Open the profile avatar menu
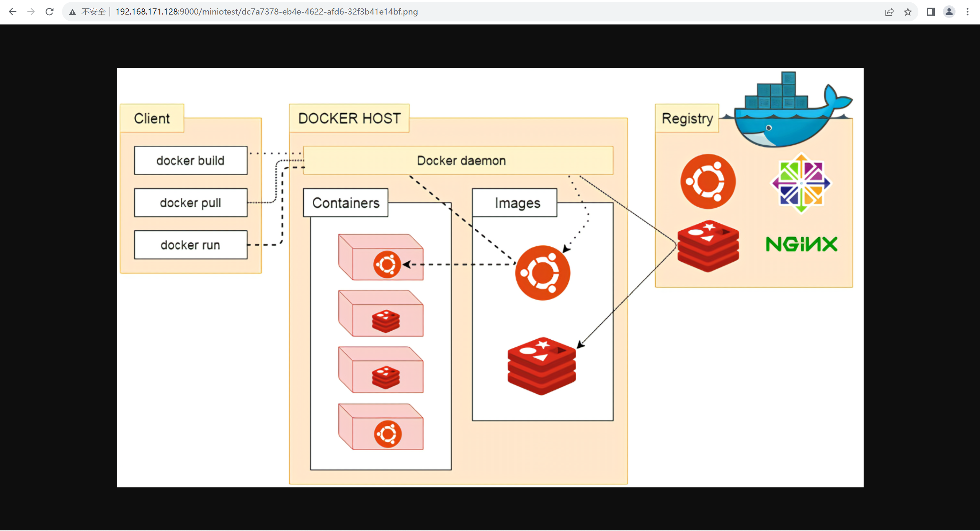 [x=949, y=12]
